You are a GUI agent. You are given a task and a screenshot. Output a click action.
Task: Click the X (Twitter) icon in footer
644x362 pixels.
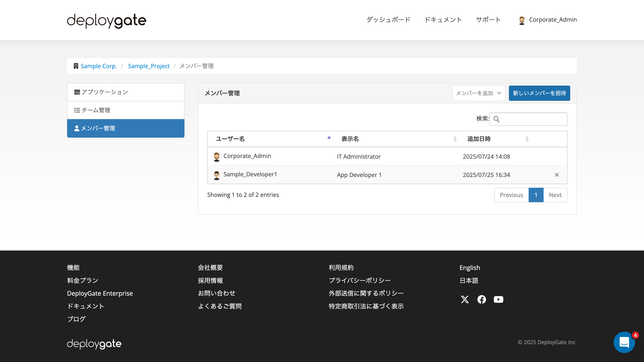point(465,299)
